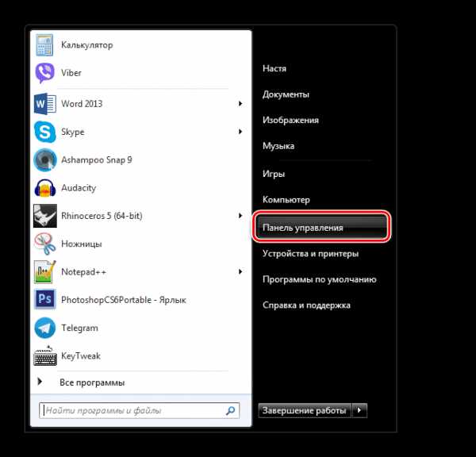
Task: Open Изображения library
Action: click(x=290, y=121)
